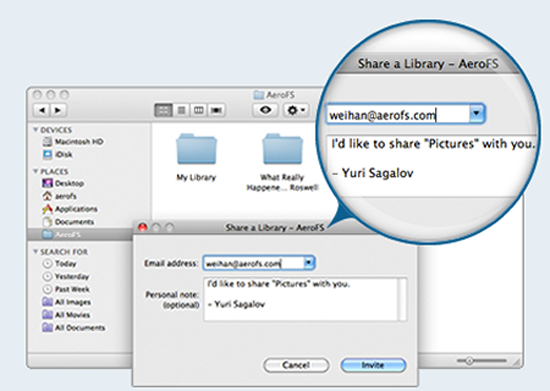This screenshot has height=391, width=550.
Task: Collapse the SEARCH FOR sidebar section
Action: pos(35,251)
